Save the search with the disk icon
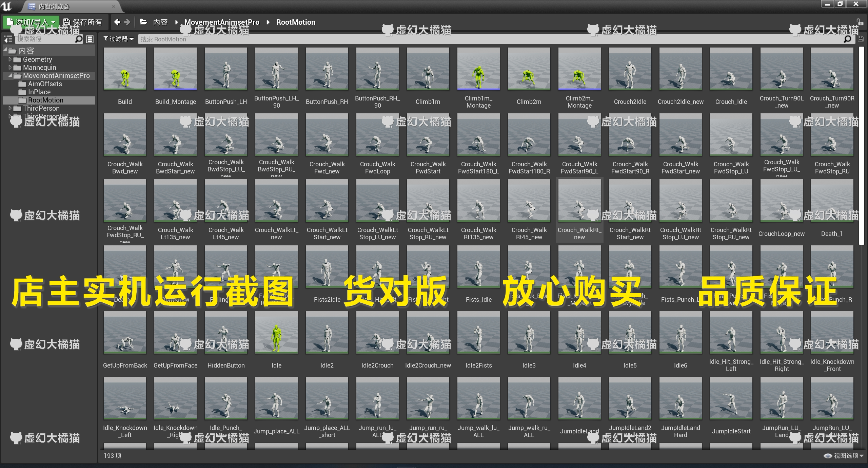This screenshot has height=468, width=868. (x=861, y=39)
